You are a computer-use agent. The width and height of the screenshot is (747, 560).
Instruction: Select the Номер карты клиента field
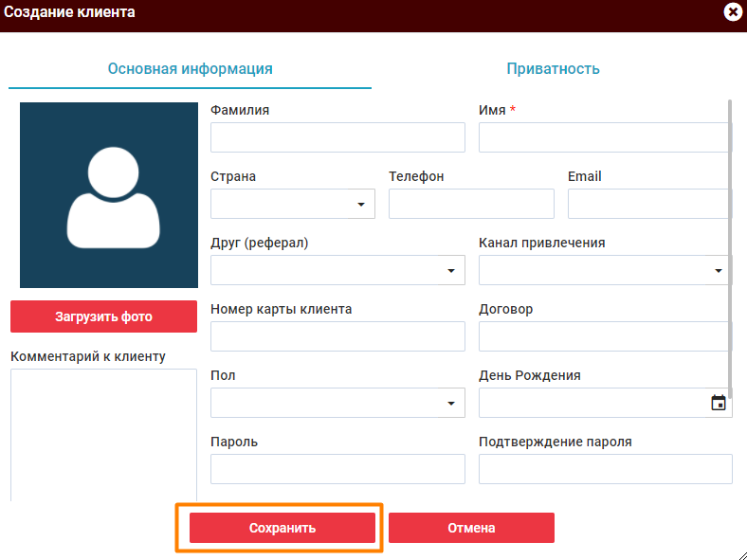tap(337, 336)
